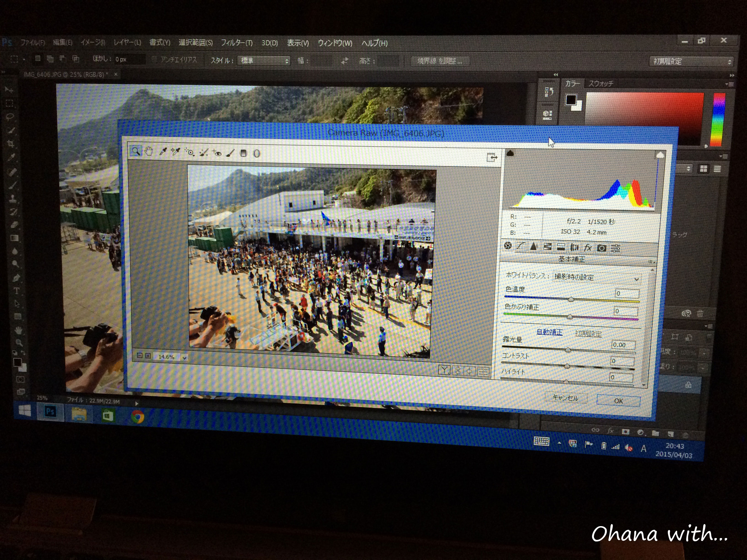This screenshot has height=560, width=747.
Task: Toggle shadow clipping warning on histogram
Action: click(510, 153)
